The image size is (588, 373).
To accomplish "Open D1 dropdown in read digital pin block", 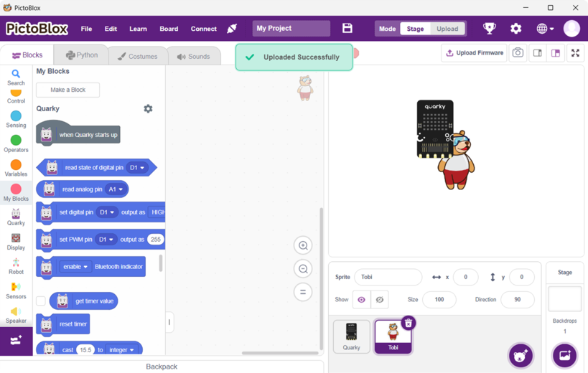I will coord(137,167).
